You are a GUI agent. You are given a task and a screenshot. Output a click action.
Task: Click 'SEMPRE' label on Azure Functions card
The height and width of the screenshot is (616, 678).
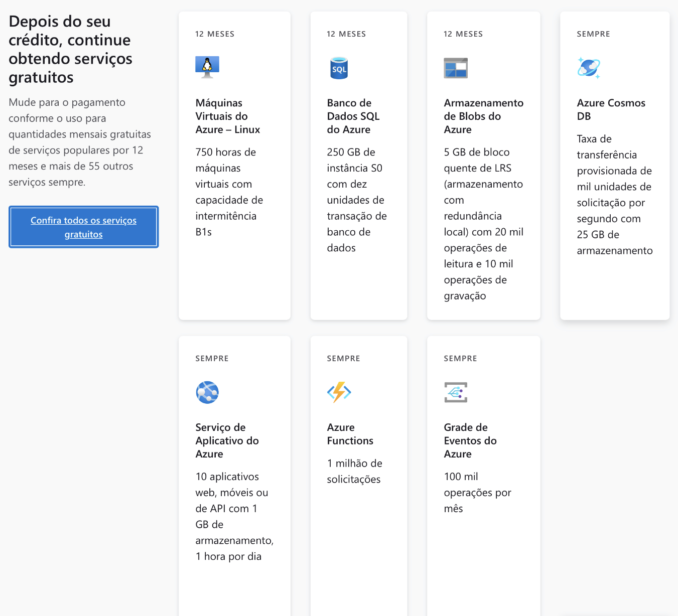click(x=344, y=359)
